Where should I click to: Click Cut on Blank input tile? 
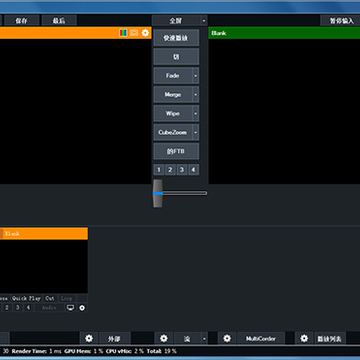pyautogui.click(x=50, y=298)
